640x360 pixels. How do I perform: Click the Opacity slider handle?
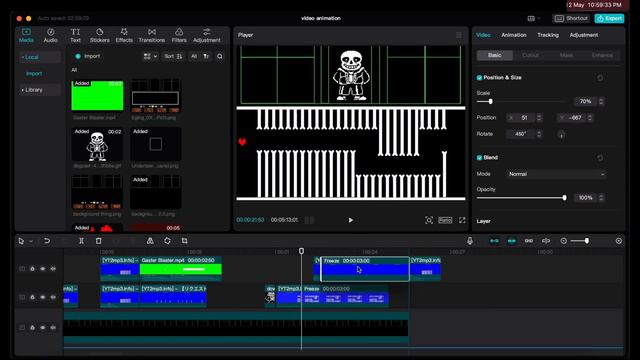tap(564, 198)
